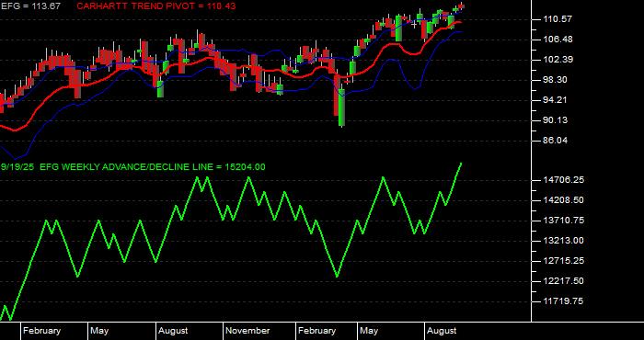
Task: Click the second February date label
Action: (x=317, y=331)
